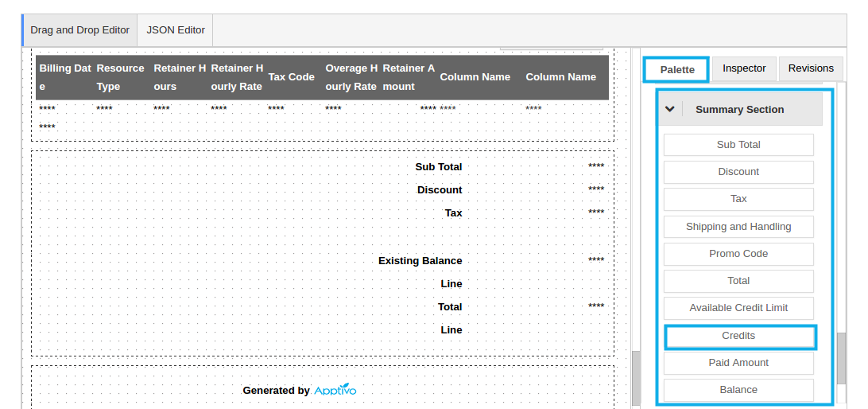Image resolution: width=868 pixels, height=409 pixels.
Task: Select the Available Credit Limit item
Action: click(738, 308)
